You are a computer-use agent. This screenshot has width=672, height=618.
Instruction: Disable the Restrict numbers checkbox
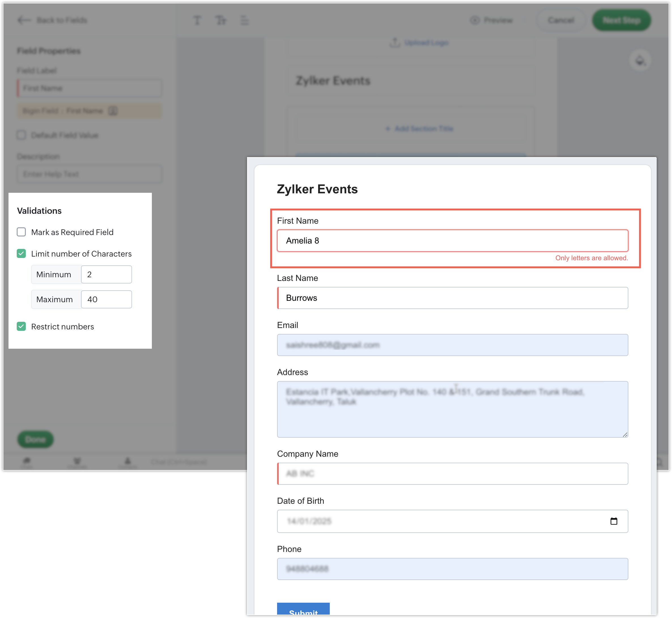pyautogui.click(x=21, y=326)
